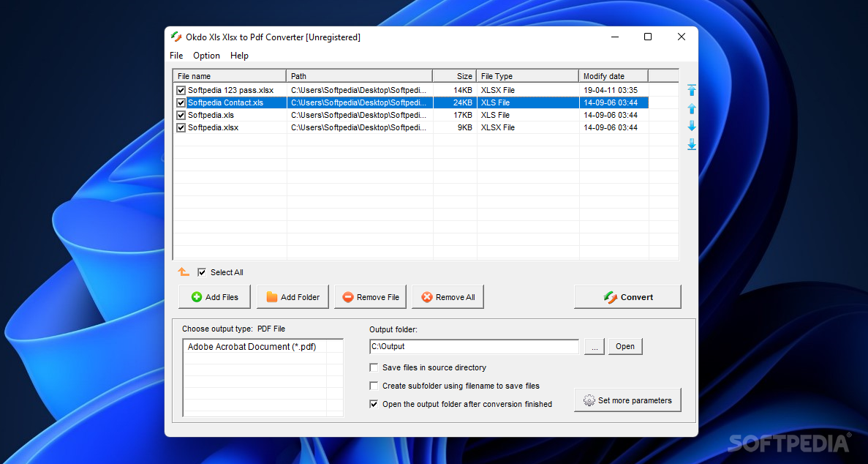
Task: Sort by the Size column header
Action: point(455,76)
